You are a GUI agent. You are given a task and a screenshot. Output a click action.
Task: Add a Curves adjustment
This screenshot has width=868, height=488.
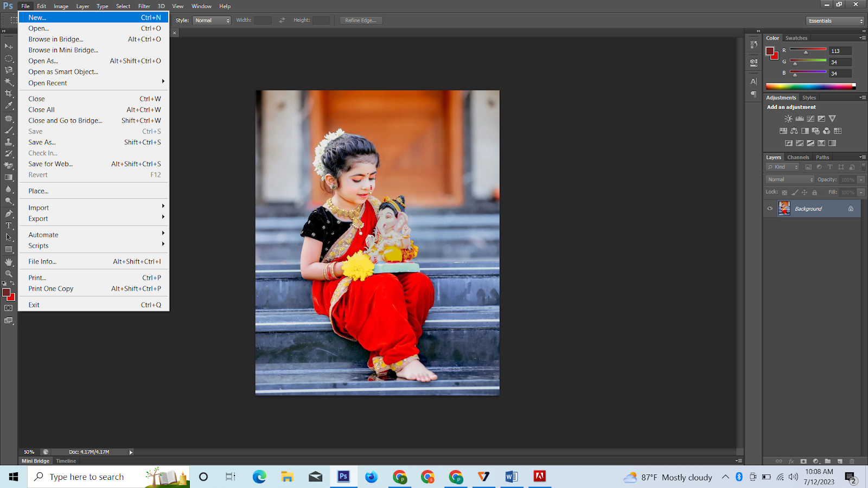810,119
